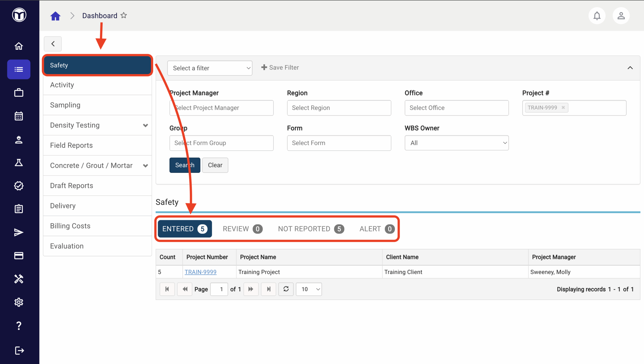Collapse the side menu with back arrow
Viewport: 644px width, 364px height.
tap(53, 44)
